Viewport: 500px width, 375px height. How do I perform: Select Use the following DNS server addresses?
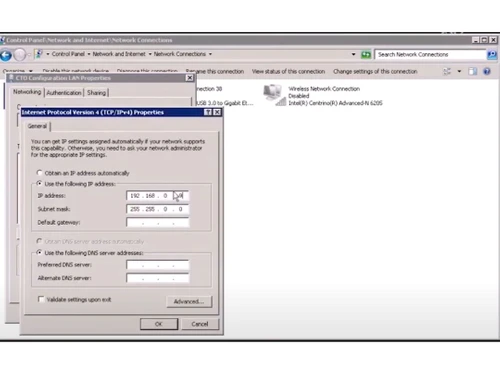coord(39,252)
